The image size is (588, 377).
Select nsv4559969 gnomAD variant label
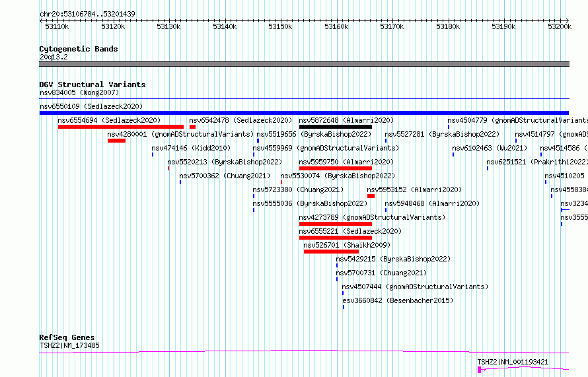point(326,148)
